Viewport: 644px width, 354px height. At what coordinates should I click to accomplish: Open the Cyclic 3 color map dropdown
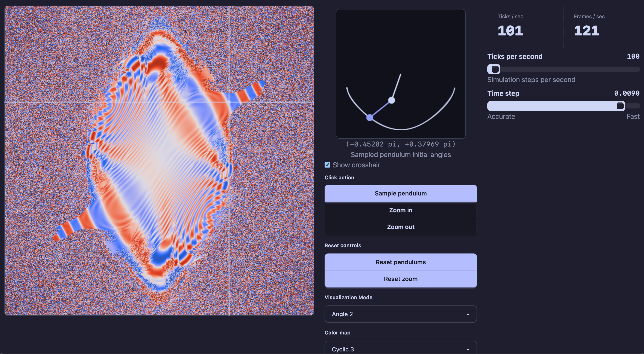coord(401,349)
